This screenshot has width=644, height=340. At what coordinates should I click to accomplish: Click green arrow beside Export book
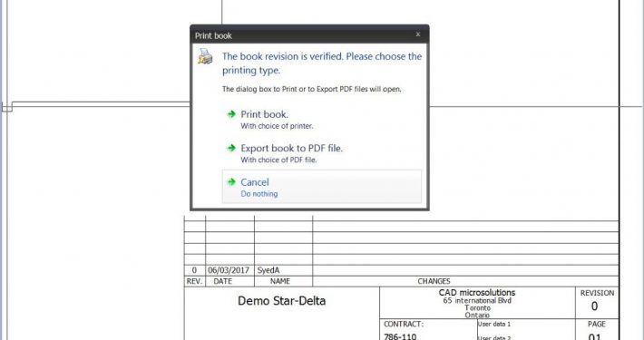231,148
